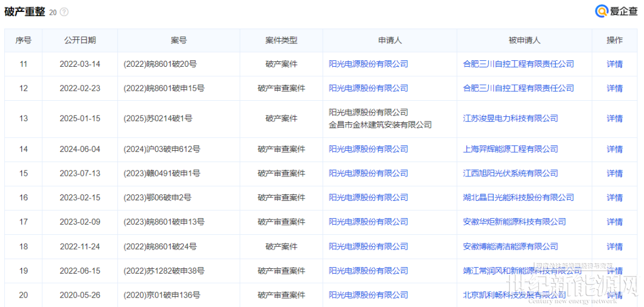
Task: Click applicant 阳光电源股份有限公司 in row 18
Action: 369,247
